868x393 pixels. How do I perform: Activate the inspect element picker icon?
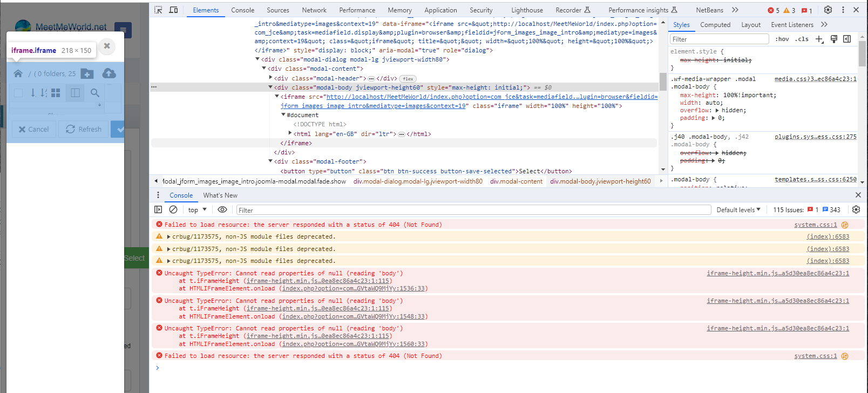pyautogui.click(x=158, y=10)
